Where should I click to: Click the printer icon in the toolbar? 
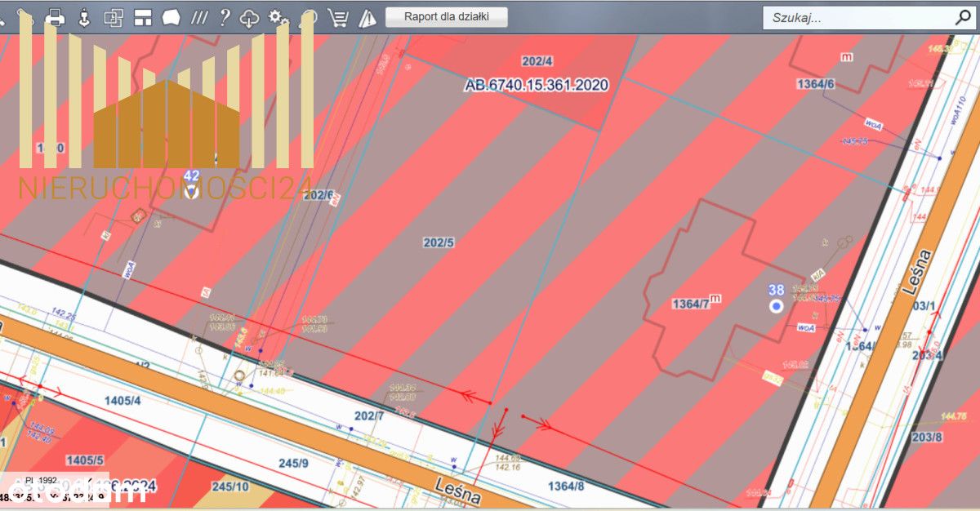(x=55, y=17)
